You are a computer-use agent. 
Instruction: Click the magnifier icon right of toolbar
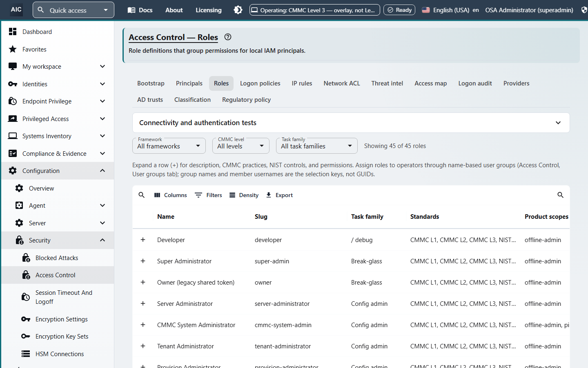coord(560,195)
